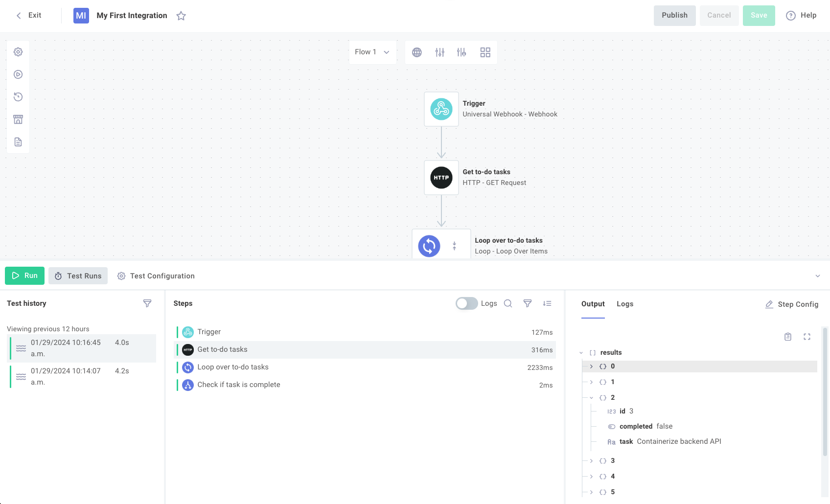Open the settings gear in left sidebar

point(18,52)
